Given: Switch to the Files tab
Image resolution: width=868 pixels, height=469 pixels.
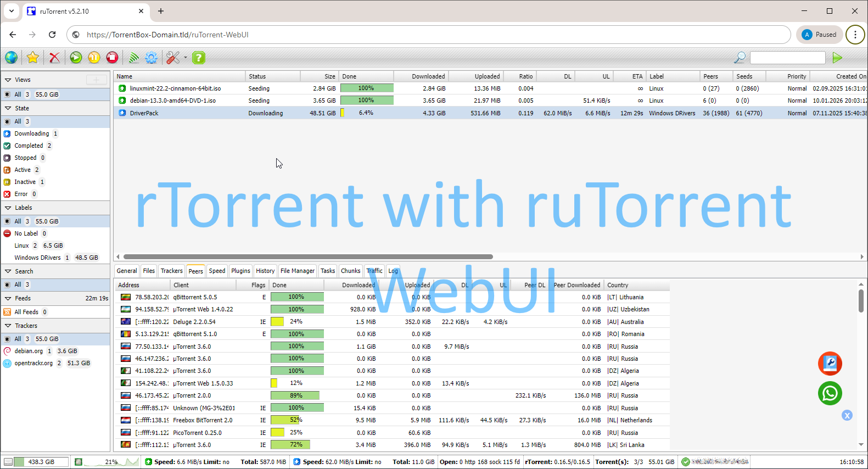Looking at the screenshot, I should [149, 271].
